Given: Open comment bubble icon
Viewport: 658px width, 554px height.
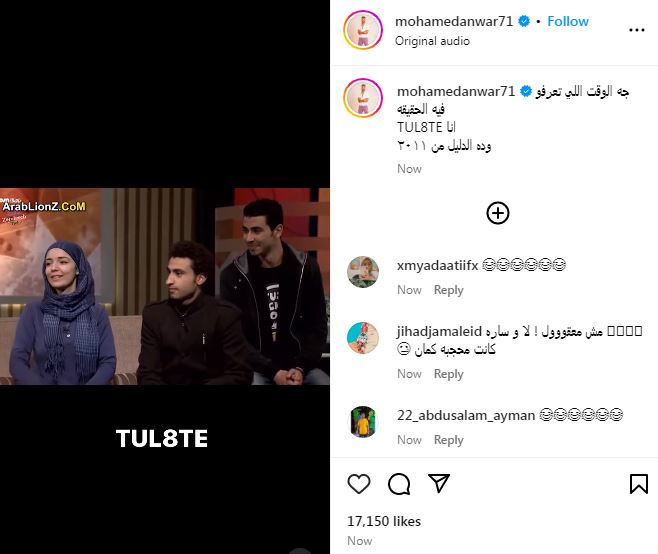Looking at the screenshot, I should coord(399,484).
